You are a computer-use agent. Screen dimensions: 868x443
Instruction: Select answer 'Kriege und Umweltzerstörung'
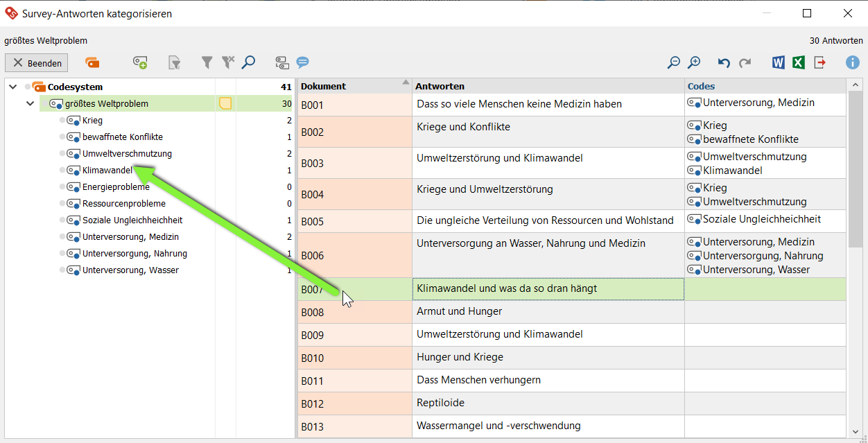(485, 189)
